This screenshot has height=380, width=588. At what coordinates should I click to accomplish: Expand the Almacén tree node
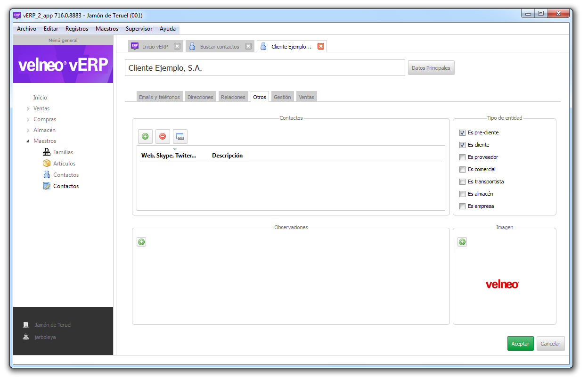28,130
